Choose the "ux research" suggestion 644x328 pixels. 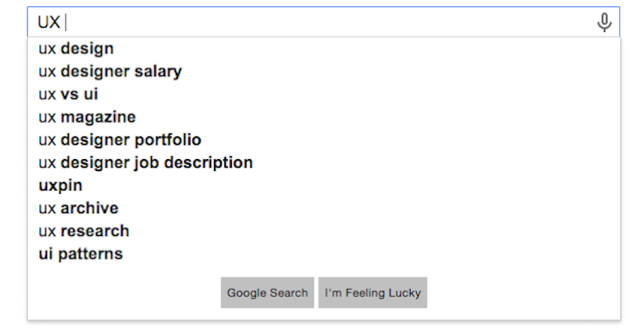click(x=84, y=231)
